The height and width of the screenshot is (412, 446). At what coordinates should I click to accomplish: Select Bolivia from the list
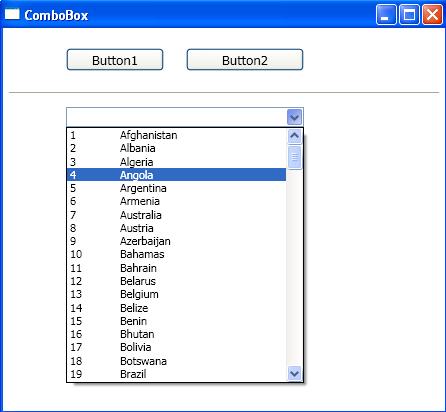click(x=176, y=347)
